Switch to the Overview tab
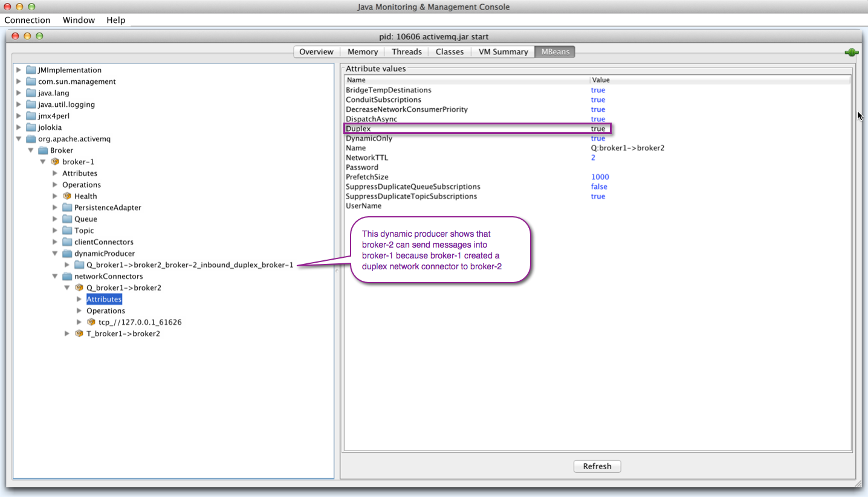Viewport: 868px width, 497px height. point(316,52)
